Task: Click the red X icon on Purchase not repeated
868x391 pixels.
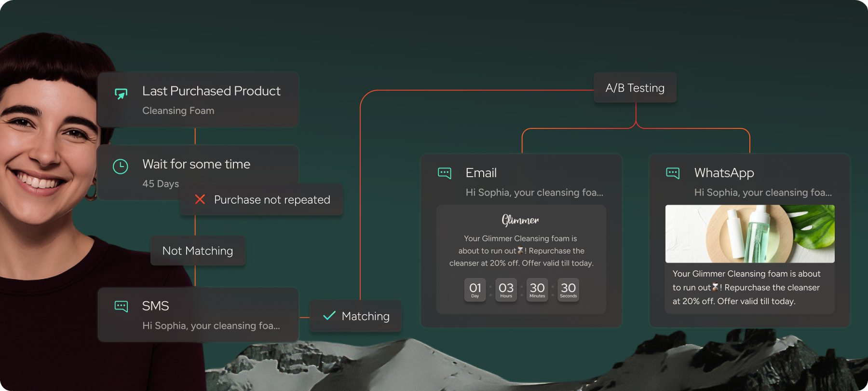Action: click(200, 199)
